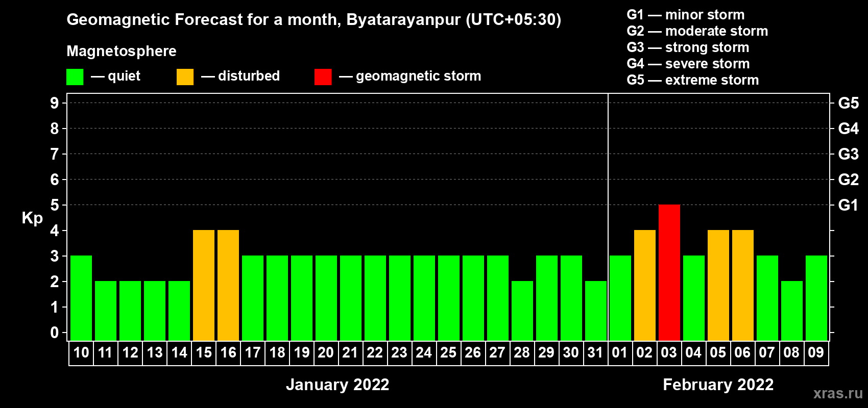This screenshot has height=408, width=868.
Task: Click the date label 16
Action: coord(228,353)
